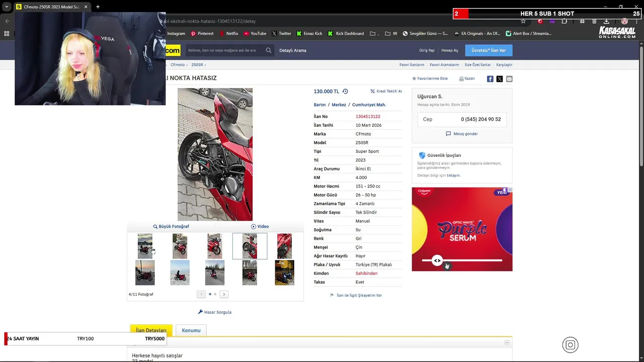Image resolution: width=644 pixels, height=362 pixels.
Task: Open the Pinterest bookmark
Action: point(202,34)
